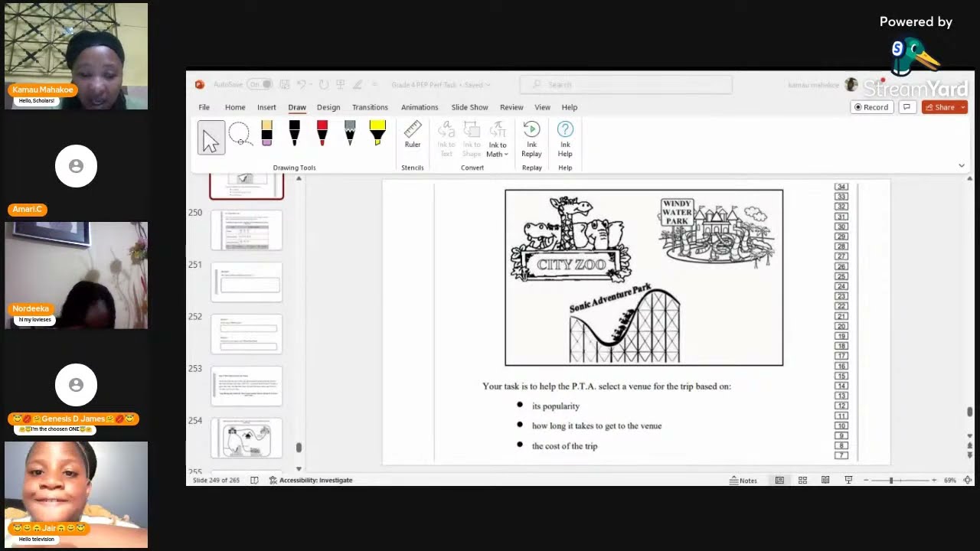Viewport: 980px width, 551px height.
Task: Click the Windy Water Park picture on slide
Action: click(717, 233)
